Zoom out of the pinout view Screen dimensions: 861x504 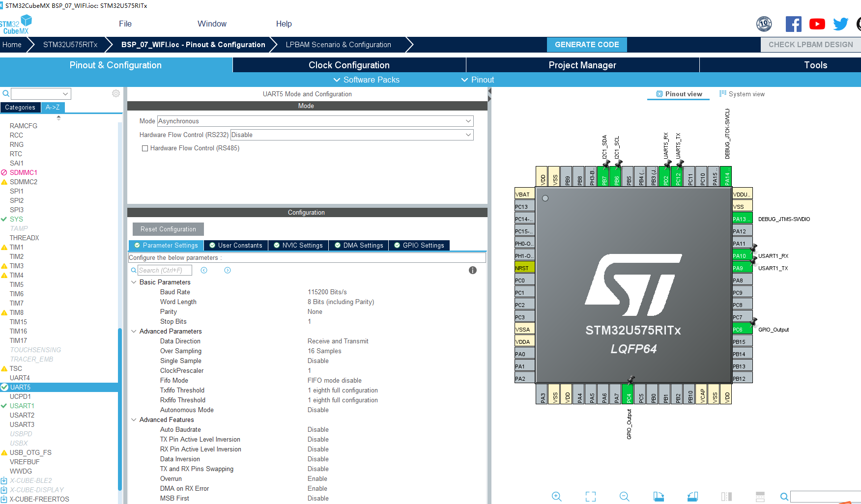tap(625, 497)
